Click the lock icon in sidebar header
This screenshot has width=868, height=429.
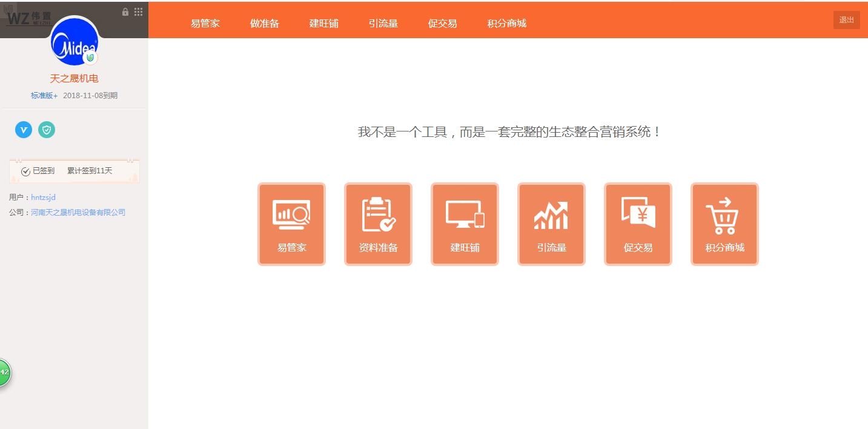pos(125,12)
